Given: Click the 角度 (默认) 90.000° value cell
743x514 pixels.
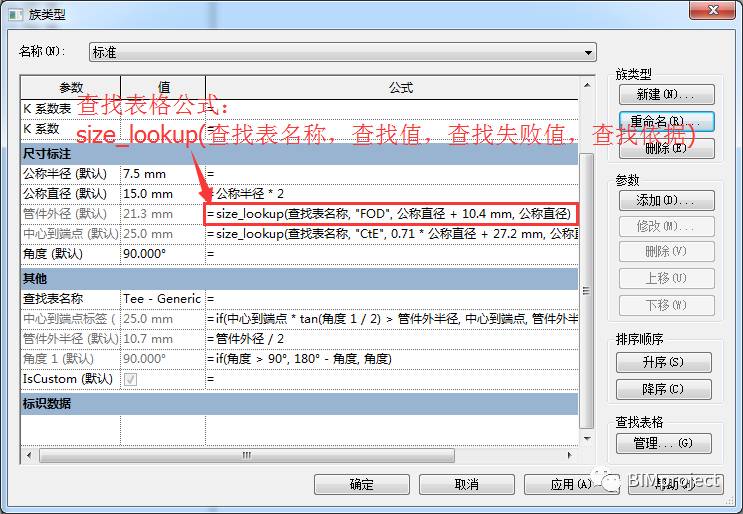Looking at the screenshot, I should (x=163, y=254).
